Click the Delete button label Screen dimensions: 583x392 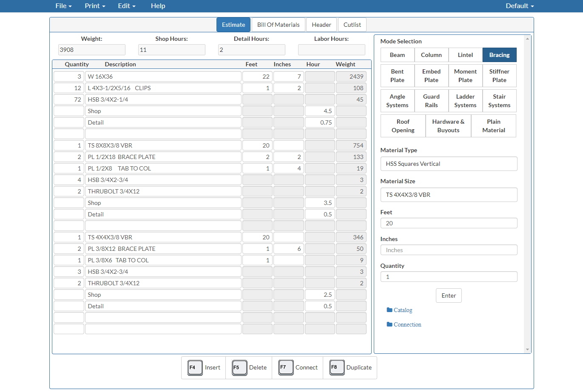(x=258, y=368)
